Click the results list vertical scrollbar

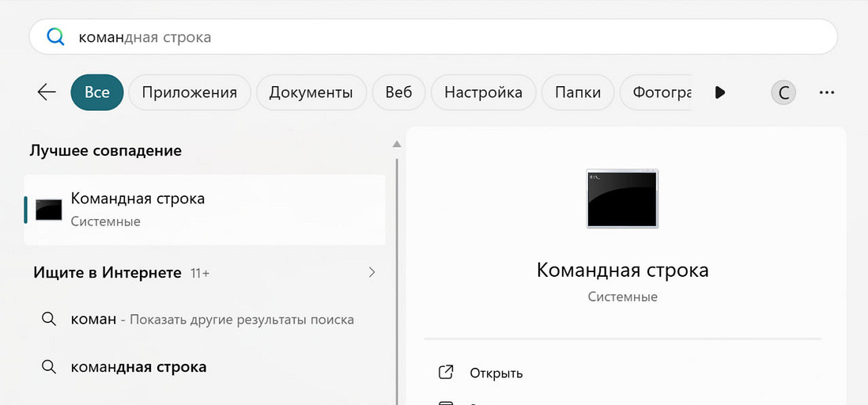[396, 282]
